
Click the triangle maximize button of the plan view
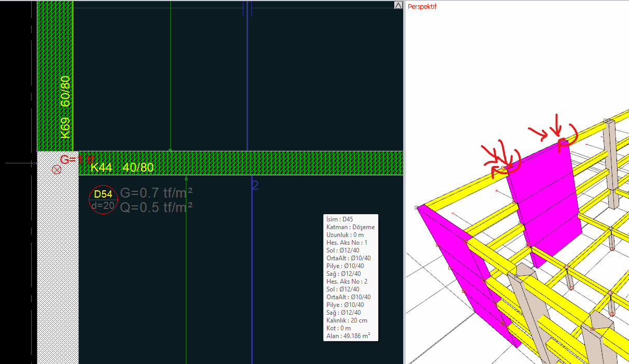(398, 5)
